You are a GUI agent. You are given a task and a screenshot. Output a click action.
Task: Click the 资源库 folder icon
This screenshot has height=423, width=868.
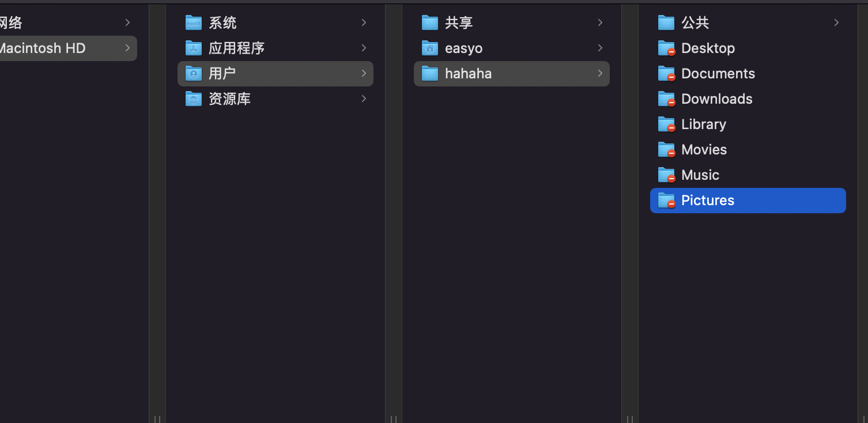194,99
